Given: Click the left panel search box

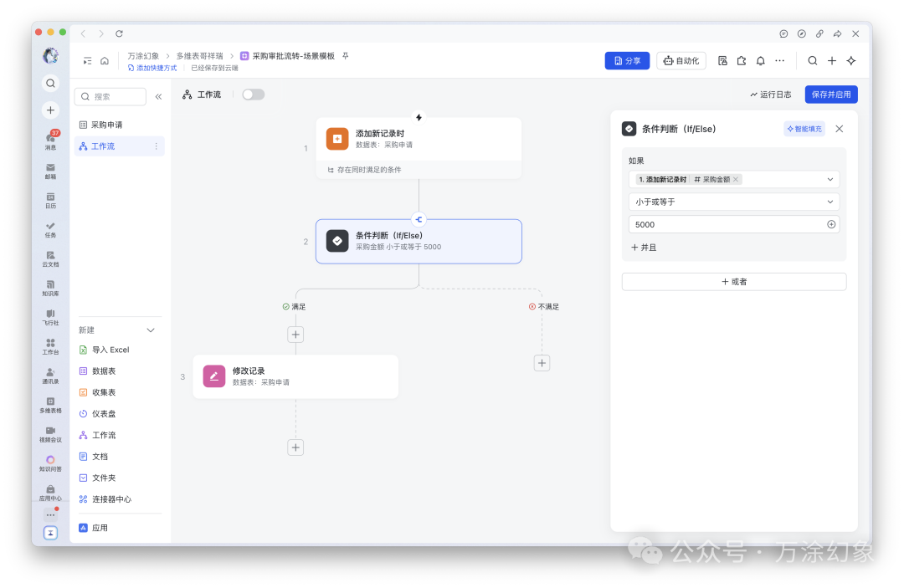Looking at the screenshot, I should tap(110, 97).
